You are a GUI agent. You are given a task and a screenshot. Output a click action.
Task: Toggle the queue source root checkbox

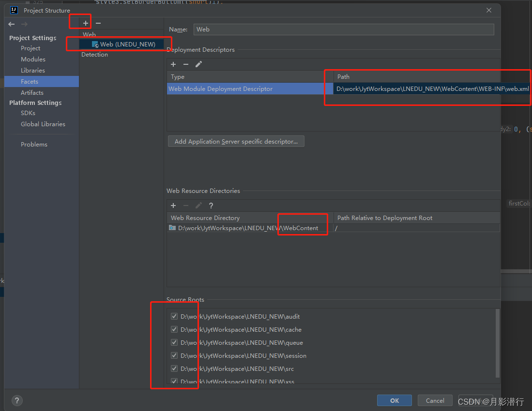174,342
